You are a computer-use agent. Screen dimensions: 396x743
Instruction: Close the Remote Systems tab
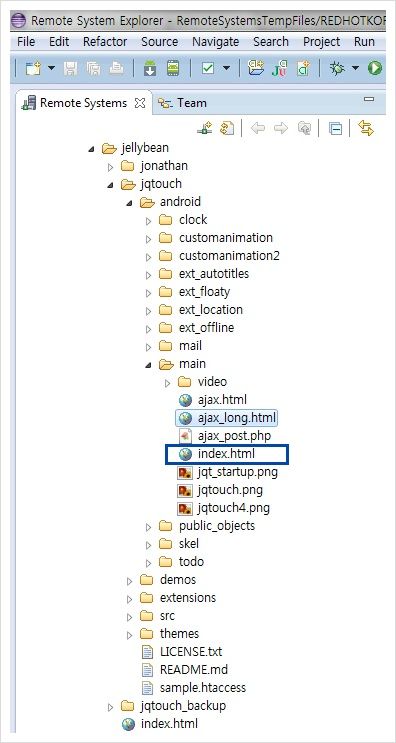(140, 103)
